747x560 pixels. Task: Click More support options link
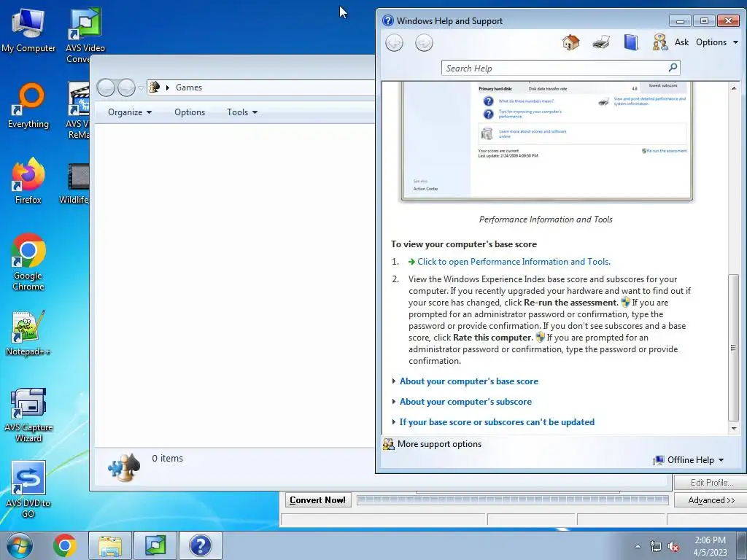[x=439, y=444]
